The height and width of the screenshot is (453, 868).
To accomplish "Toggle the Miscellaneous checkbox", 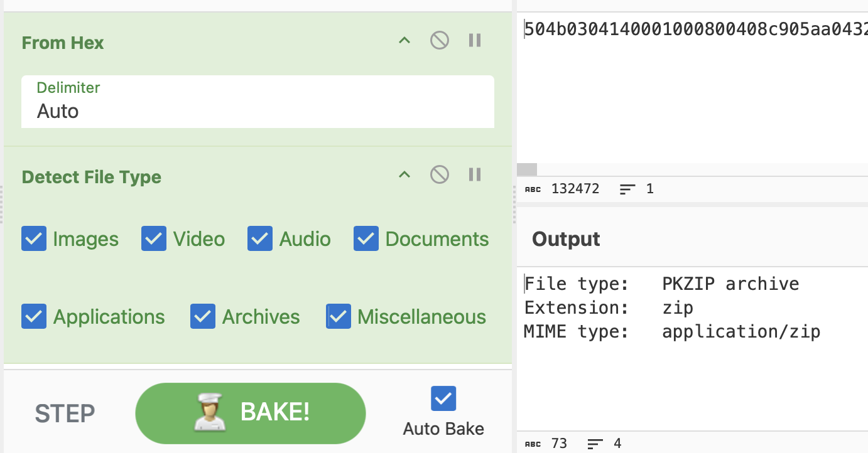I will point(339,317).
